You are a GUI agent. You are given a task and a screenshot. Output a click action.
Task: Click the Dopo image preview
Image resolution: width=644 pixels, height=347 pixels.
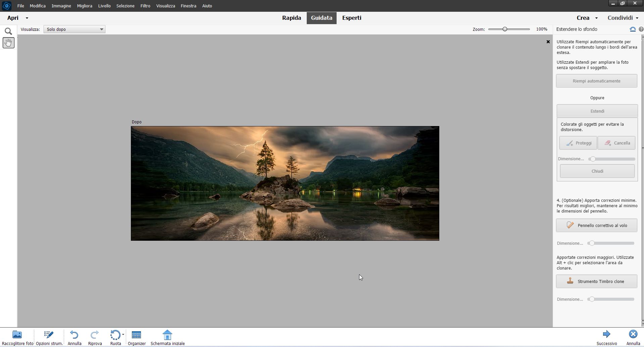285,183
